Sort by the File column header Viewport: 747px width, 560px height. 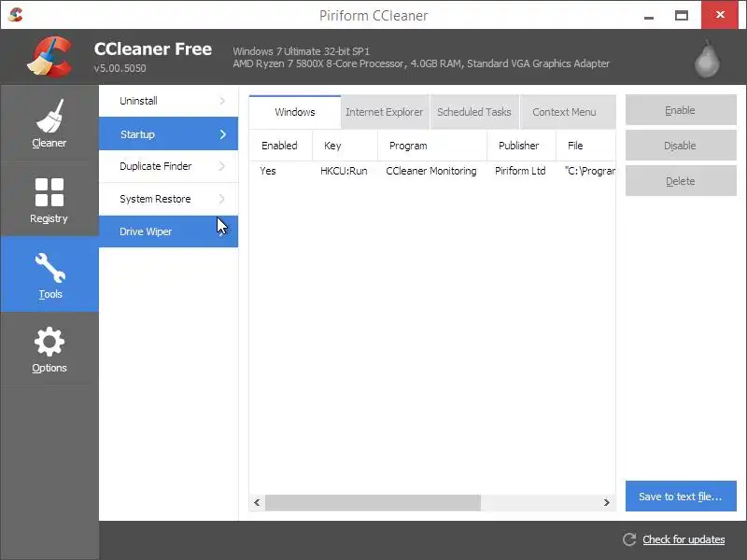[585, 146]
